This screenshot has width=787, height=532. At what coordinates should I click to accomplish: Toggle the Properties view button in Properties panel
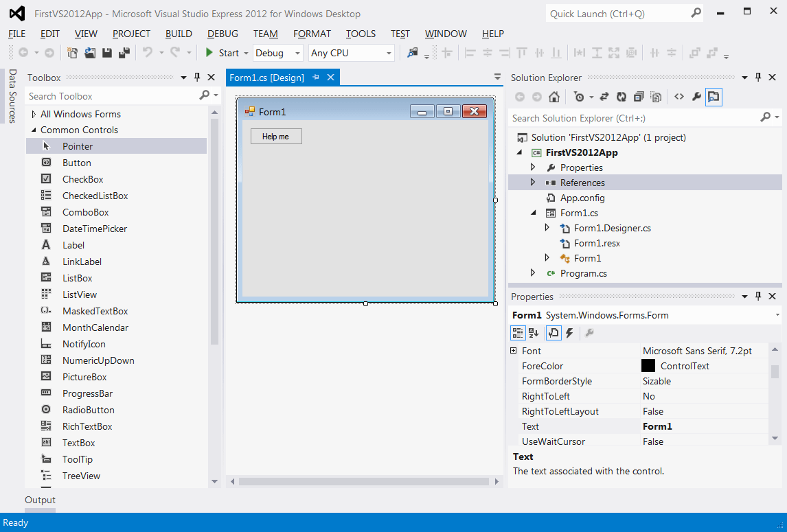[553, 333]
